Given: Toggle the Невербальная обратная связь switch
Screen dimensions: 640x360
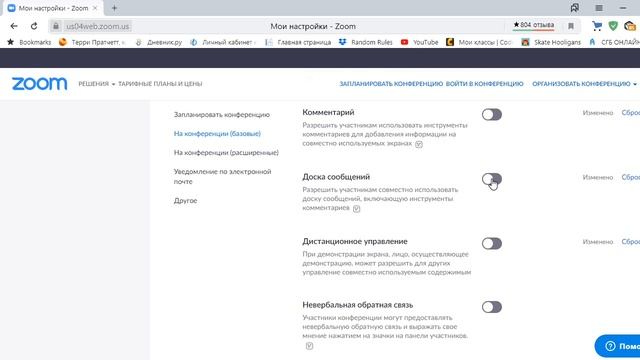Looking at the screenshot, I should 491,307.
